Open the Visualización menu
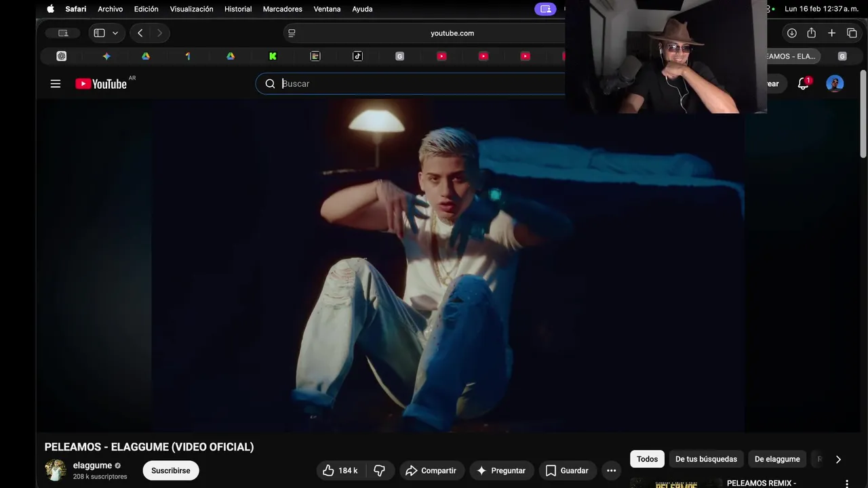This screenshot has height=488, width=868. 191,9
